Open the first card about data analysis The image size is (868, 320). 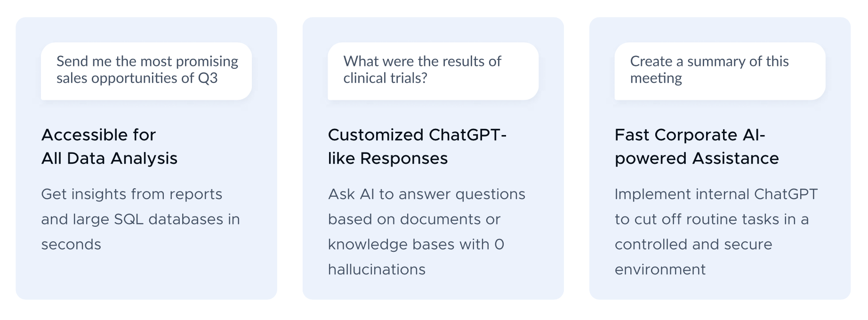tap(146, 159)
